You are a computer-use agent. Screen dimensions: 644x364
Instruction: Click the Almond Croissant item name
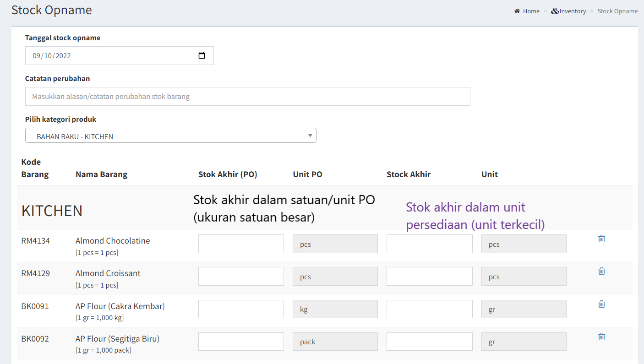coord(108,273)
